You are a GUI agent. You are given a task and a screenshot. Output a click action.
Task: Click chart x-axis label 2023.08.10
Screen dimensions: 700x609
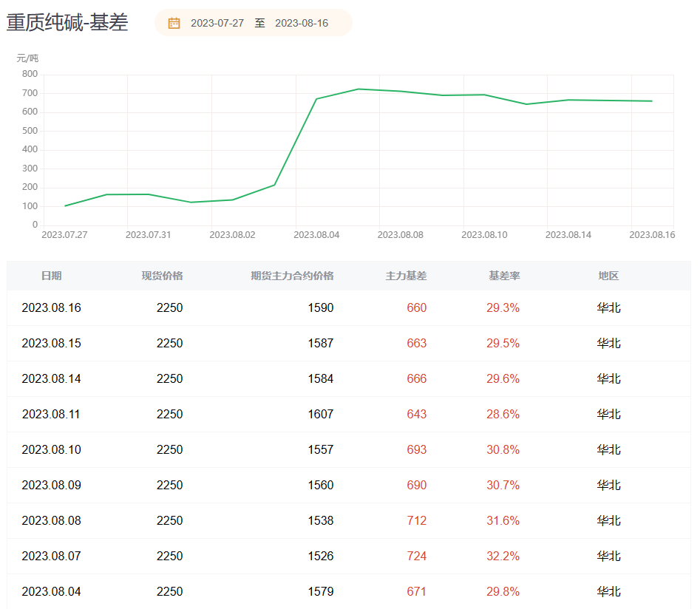pos(484,235)
